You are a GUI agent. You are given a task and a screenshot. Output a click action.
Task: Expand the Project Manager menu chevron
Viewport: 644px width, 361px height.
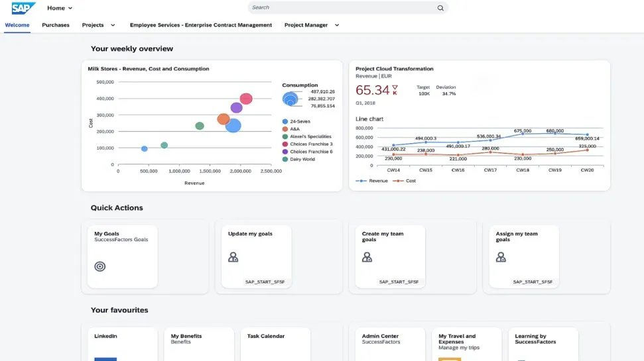coord(337,25)
